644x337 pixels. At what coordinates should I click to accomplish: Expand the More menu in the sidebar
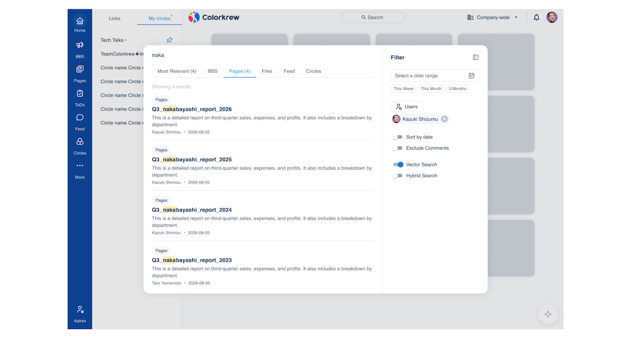point(79,170)
